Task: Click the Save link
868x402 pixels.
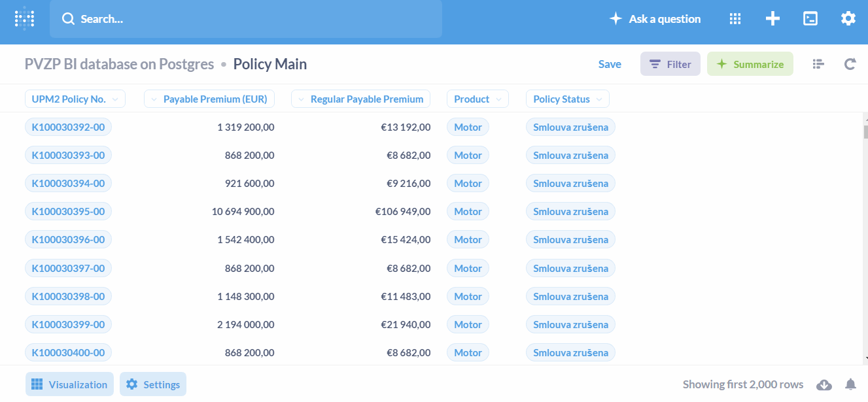Action: (609, 63)
